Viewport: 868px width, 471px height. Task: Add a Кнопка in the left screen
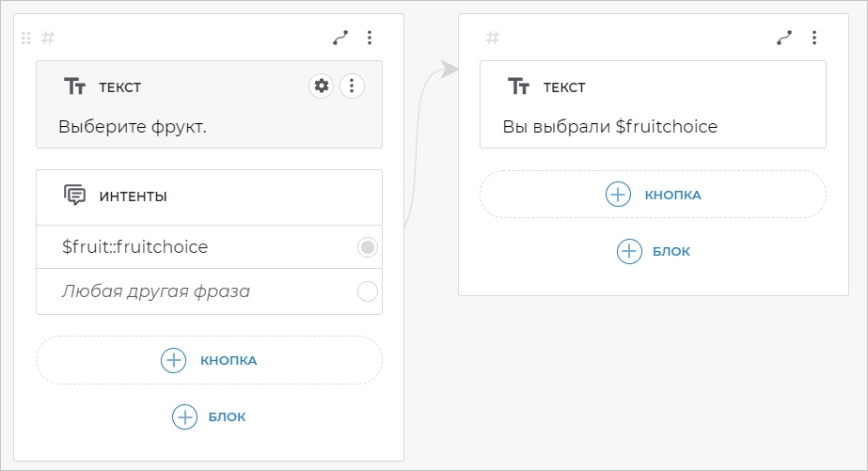click(x=209, y=360)
